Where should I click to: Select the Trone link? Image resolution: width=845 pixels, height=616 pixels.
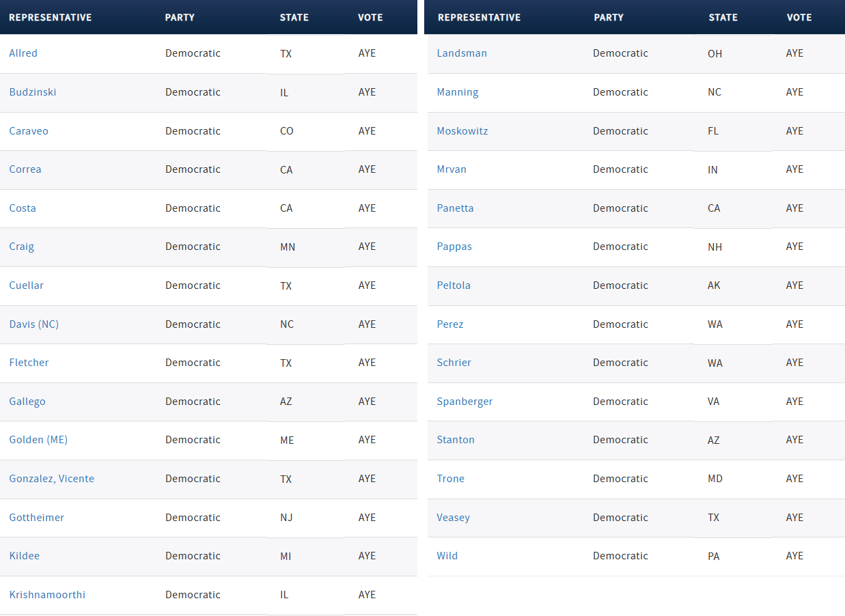451,479
